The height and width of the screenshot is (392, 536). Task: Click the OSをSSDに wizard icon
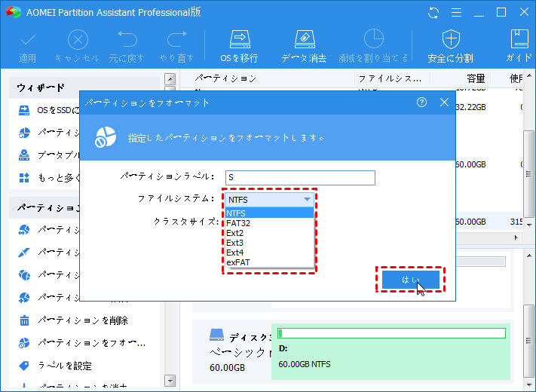[x=24, y=110]
